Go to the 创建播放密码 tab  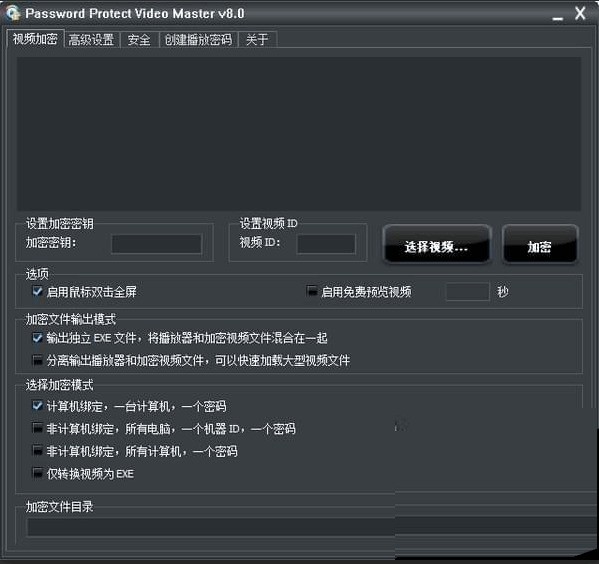coord(198,40)
